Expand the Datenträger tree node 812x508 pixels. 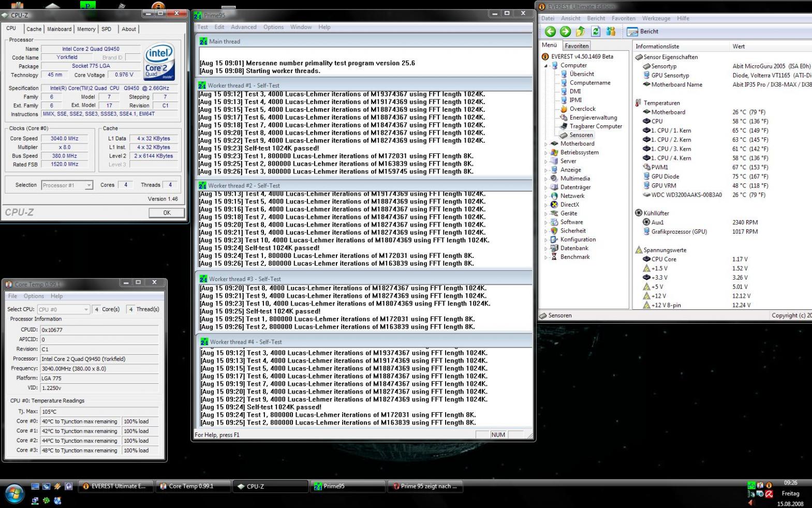[x=545, y=187]
